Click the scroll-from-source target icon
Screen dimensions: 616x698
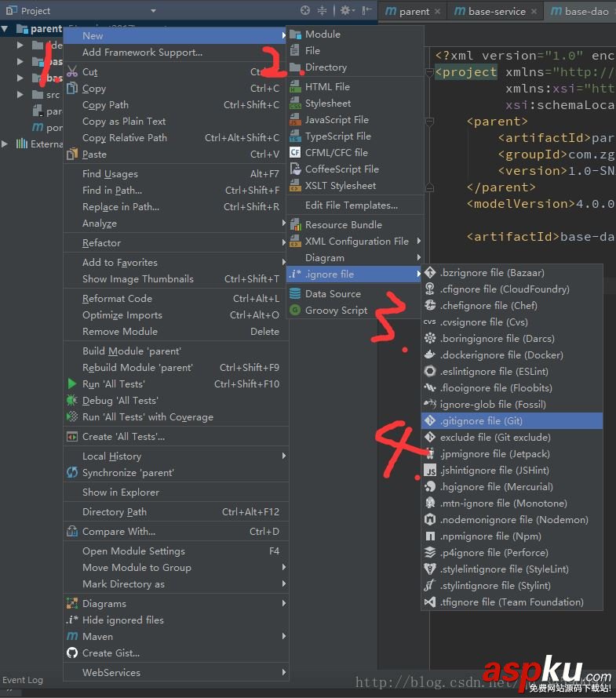click(305, 10)
